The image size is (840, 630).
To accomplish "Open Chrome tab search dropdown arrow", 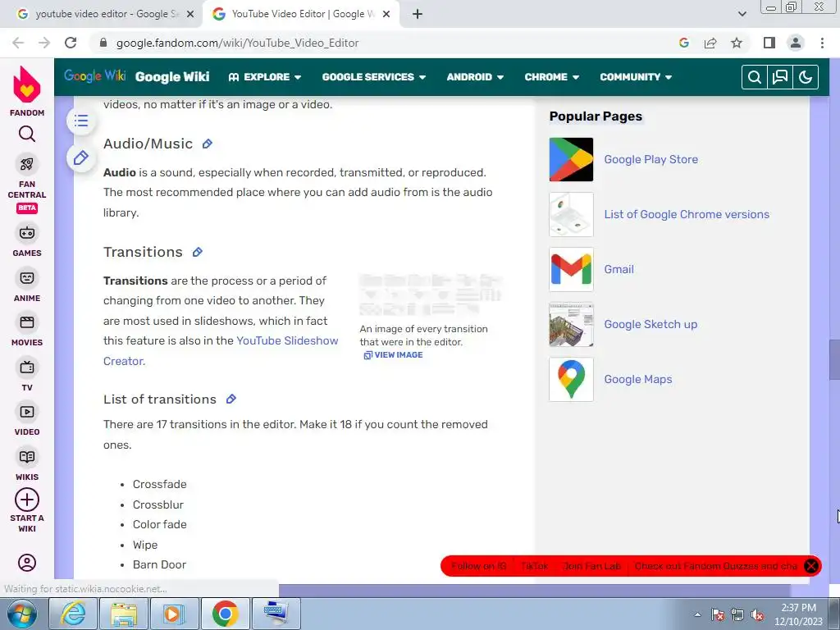I will tap(742, 14).
